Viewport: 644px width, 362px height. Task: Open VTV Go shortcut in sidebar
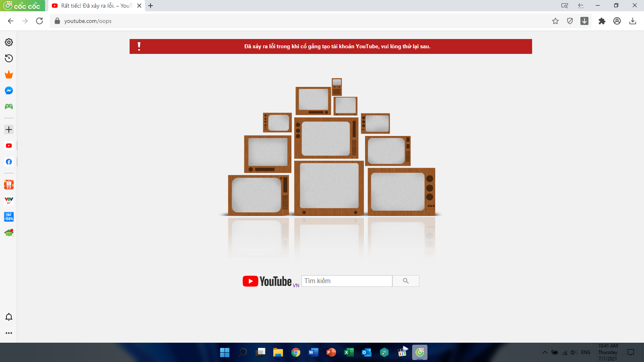9,200
